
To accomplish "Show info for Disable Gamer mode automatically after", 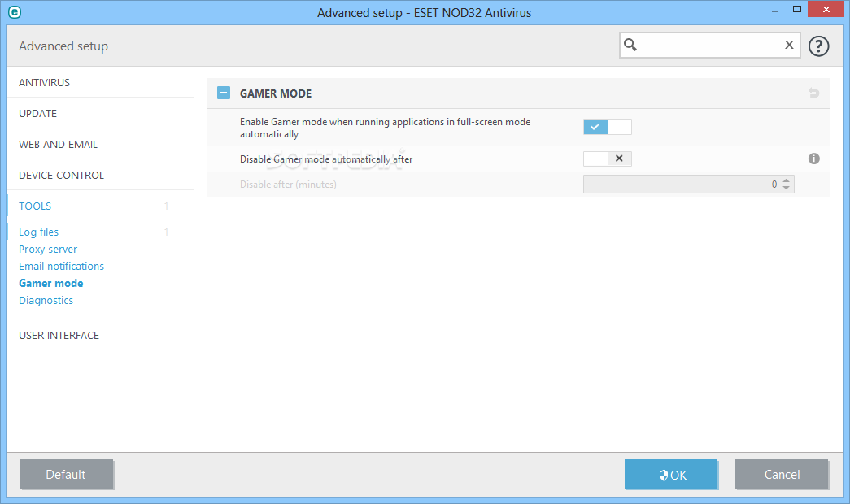I will coord(813,159).
